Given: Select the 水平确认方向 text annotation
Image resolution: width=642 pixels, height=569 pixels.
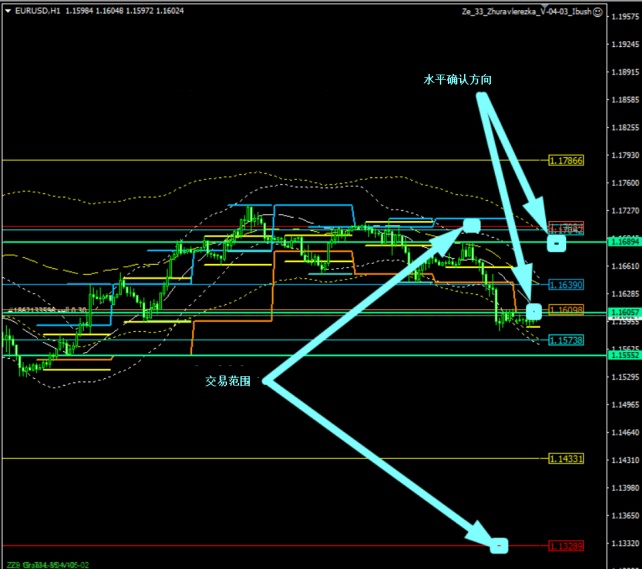Looking at the screenshot, I should [458, 78].
